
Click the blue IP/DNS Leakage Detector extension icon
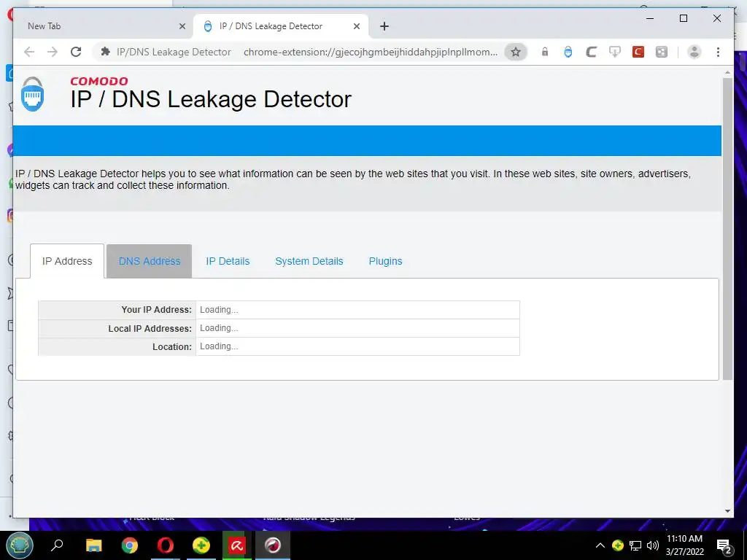(x=568, y=52)
